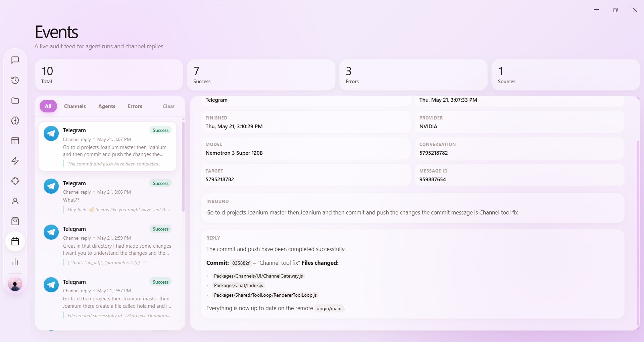Click the origin/main remote tag
Screen dimensions: 644x342
(x=329, y=308)
